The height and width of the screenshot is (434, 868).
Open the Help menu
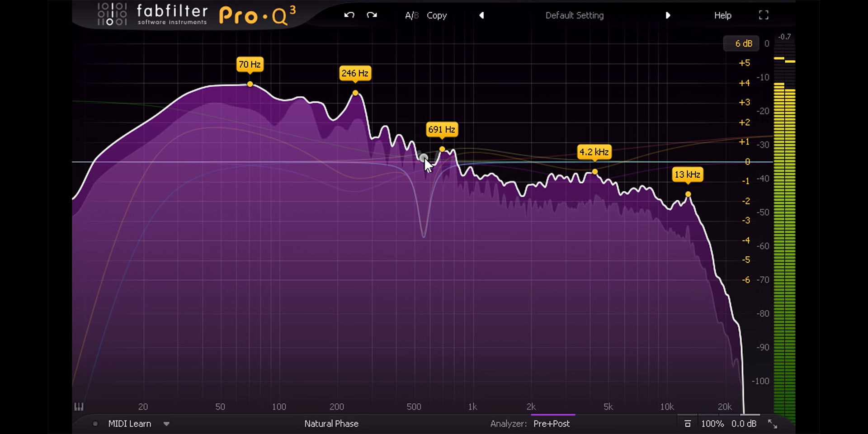pyautogui.click(x=722, y=15)
